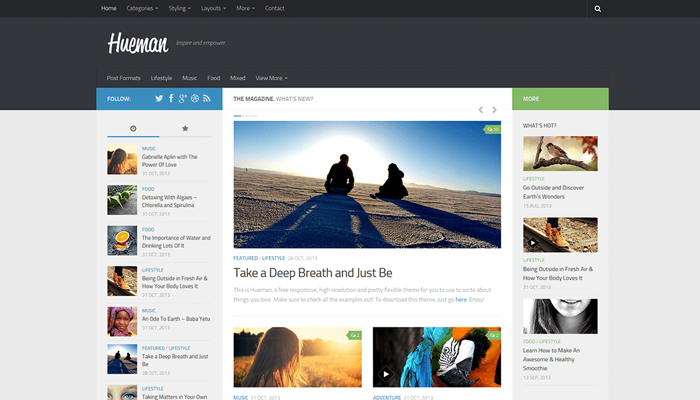Open the RSS feed icon

coord(206,99)
